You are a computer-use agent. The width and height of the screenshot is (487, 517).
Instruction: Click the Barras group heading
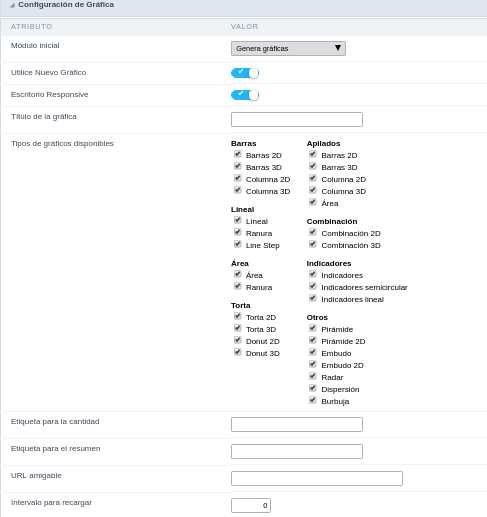[x=244, y=143]
